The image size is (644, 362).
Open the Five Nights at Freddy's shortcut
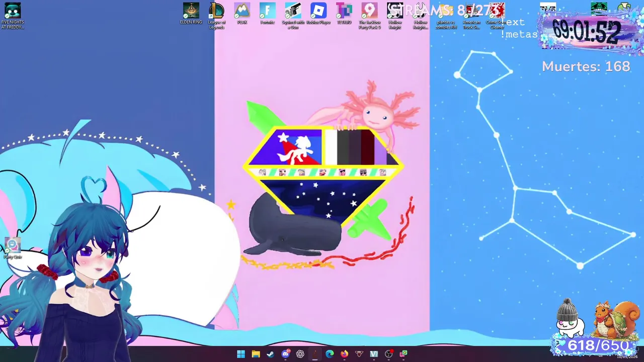point(13,16)
